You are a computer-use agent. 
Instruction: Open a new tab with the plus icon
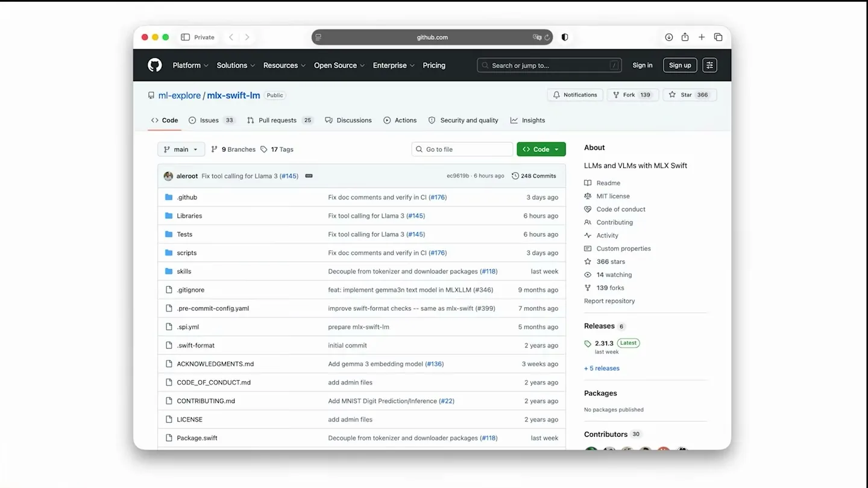click(x=702, y=37)
